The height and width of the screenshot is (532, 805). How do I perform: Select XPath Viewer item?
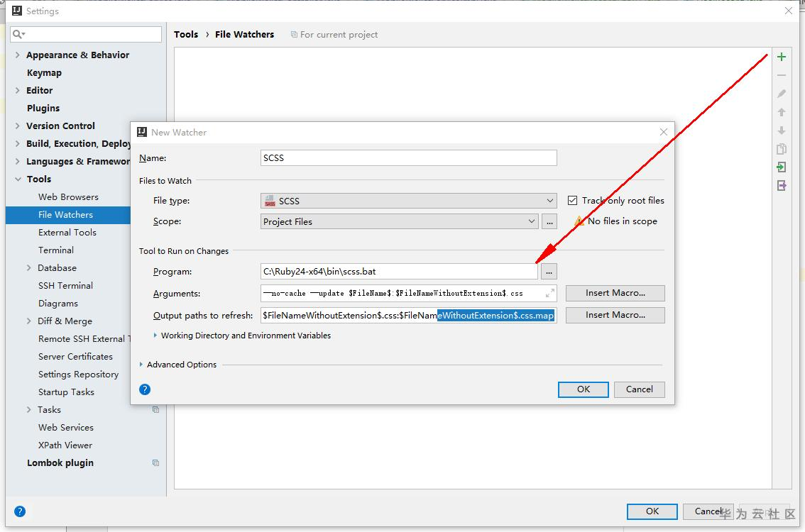(65, 445)
